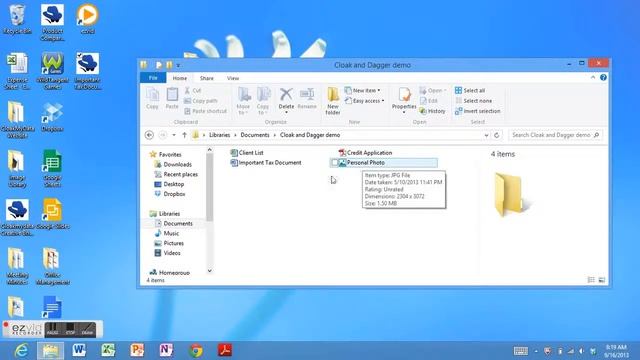Open Adobe Reader from the taskbar

225,351
